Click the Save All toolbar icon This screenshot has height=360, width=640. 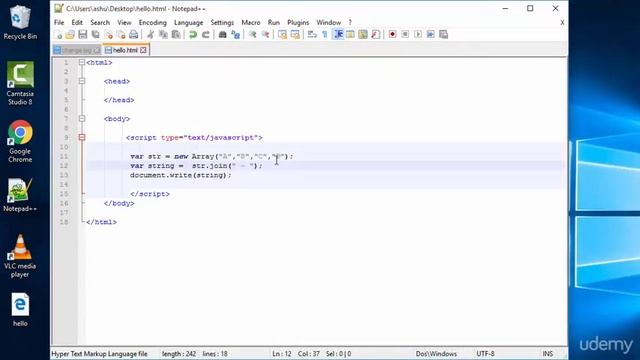96,35
